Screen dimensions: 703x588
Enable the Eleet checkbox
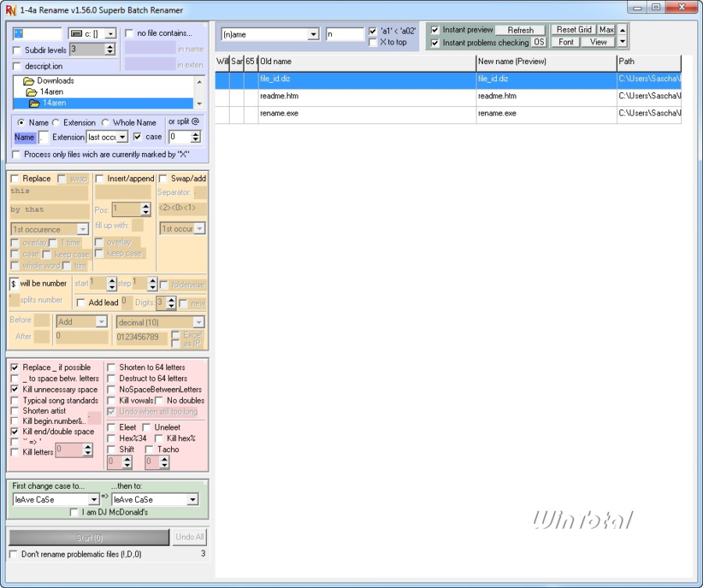(x=111, y=428)
